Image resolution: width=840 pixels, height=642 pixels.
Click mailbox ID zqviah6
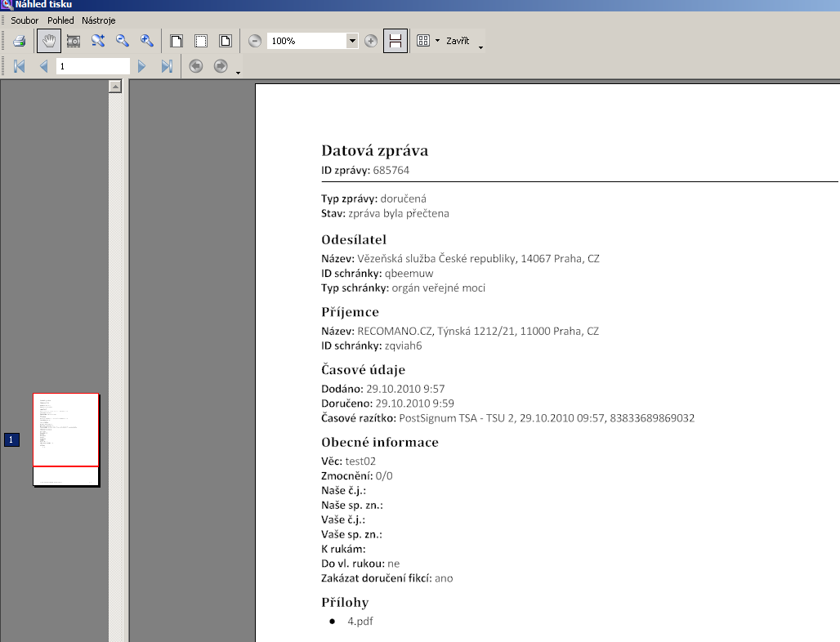403,346
